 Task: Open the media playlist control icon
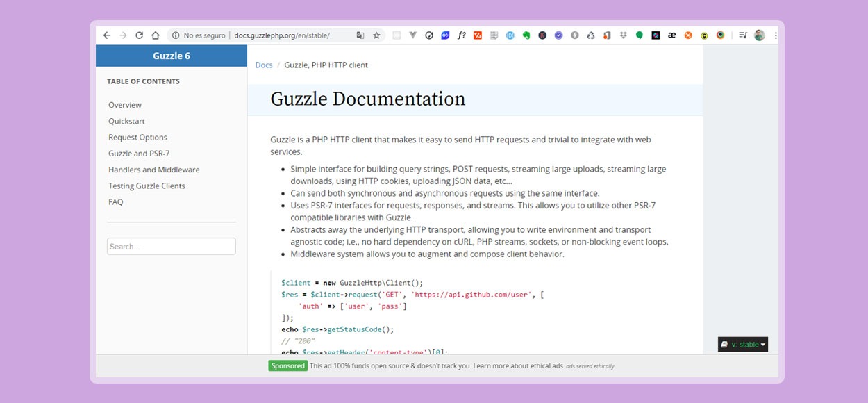(743, 35)
